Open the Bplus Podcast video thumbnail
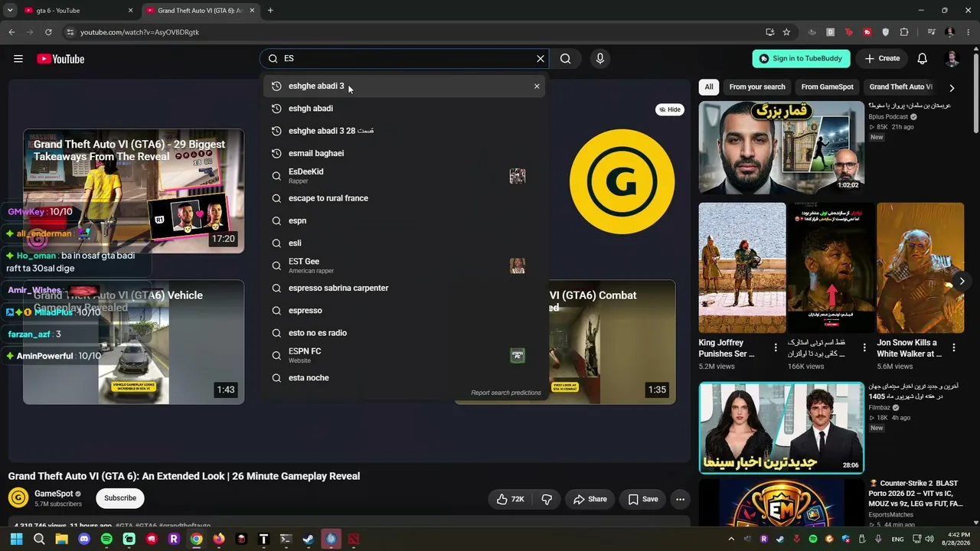This screenshot has width=980, height=551. [x=781, y=147]
